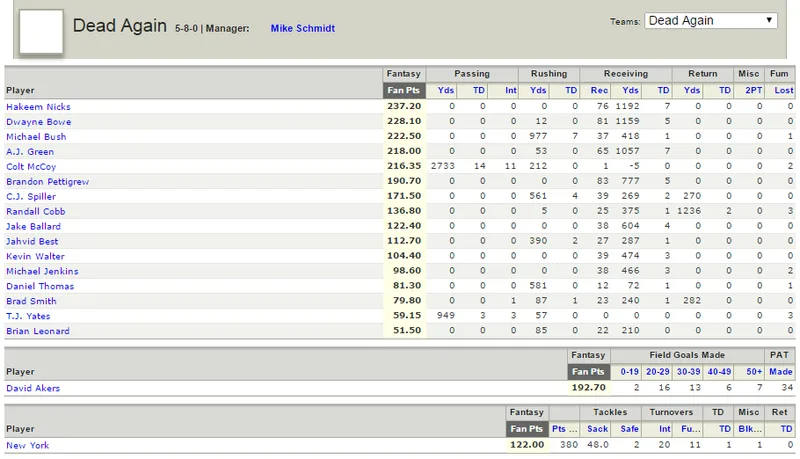Open Michael Bush player page
800x459 pixels.
pos(36,137)
